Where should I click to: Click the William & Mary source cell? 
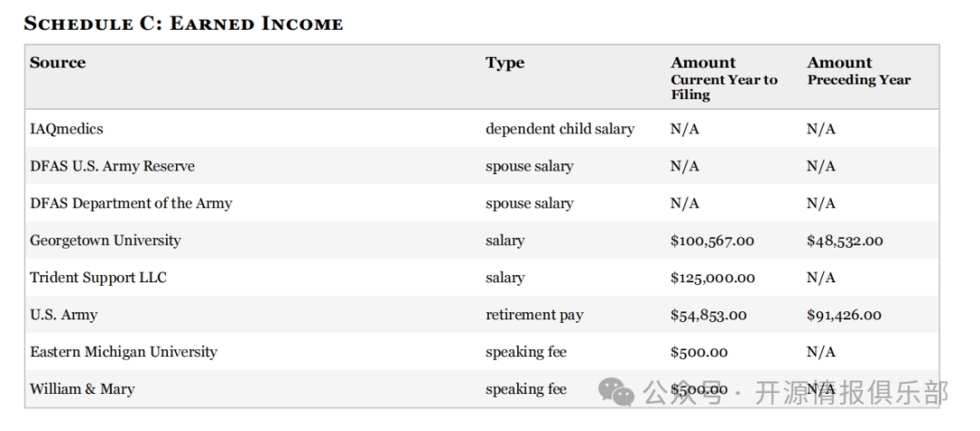(82, 389)
